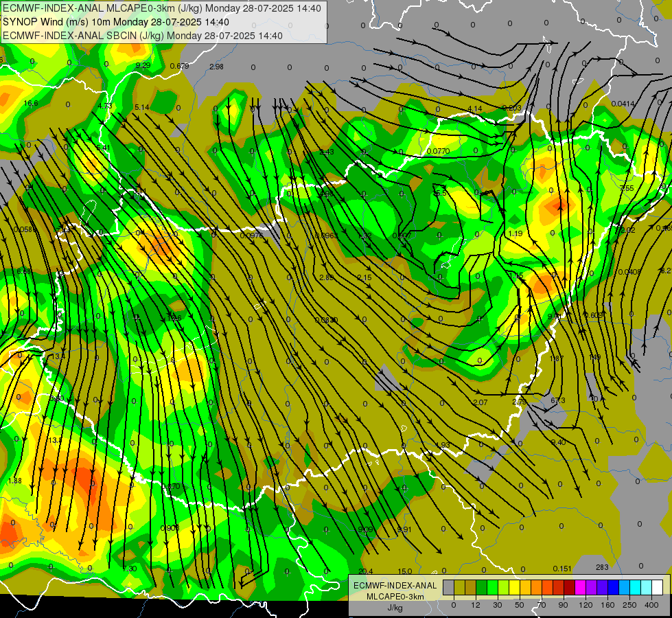Pick the dark red legend swatch
Viewport: 672px width, 618px height.
(569, 587)
